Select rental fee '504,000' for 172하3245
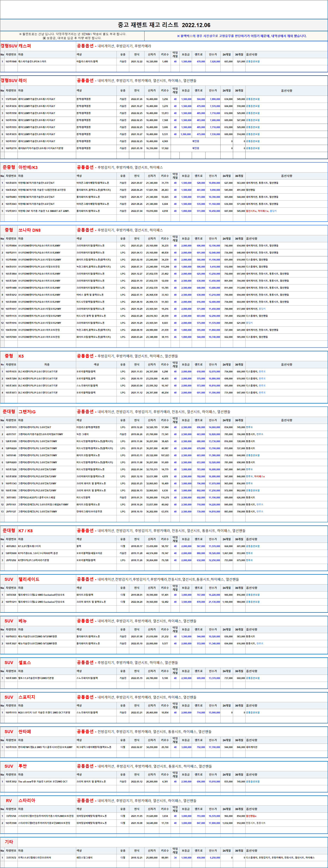The image size is (328, 868). point(201,99)
